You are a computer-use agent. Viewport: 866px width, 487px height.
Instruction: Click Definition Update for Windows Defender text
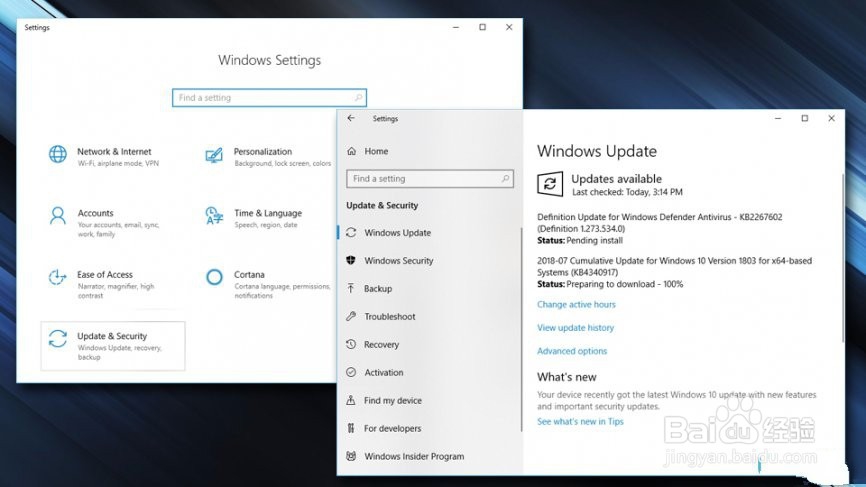(x=659, y=223)
